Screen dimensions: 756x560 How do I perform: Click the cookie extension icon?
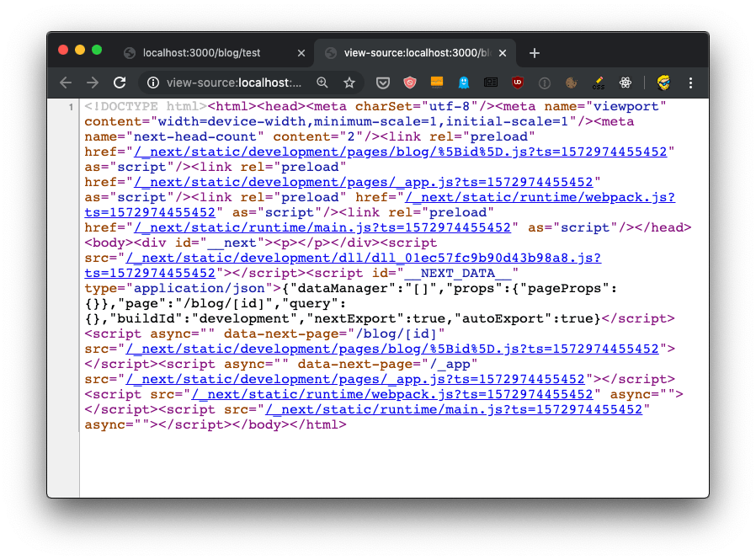tap(571, 83)
